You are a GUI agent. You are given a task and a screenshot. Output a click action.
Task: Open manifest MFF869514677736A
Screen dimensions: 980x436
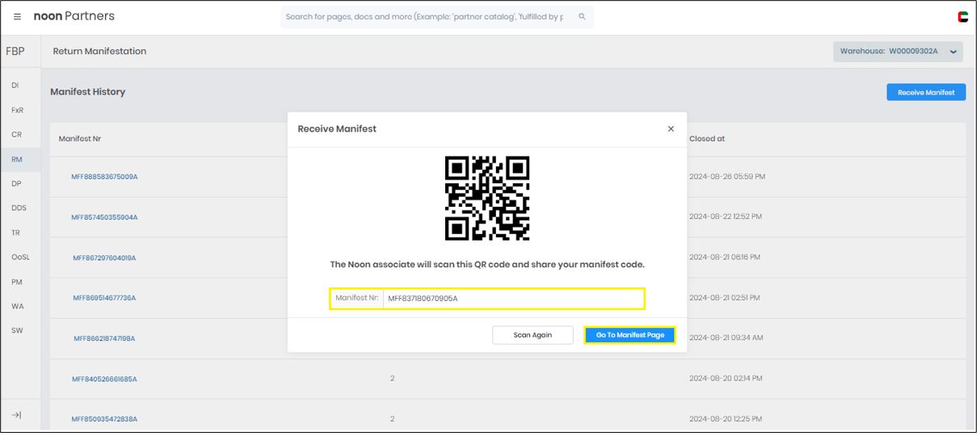104,298
